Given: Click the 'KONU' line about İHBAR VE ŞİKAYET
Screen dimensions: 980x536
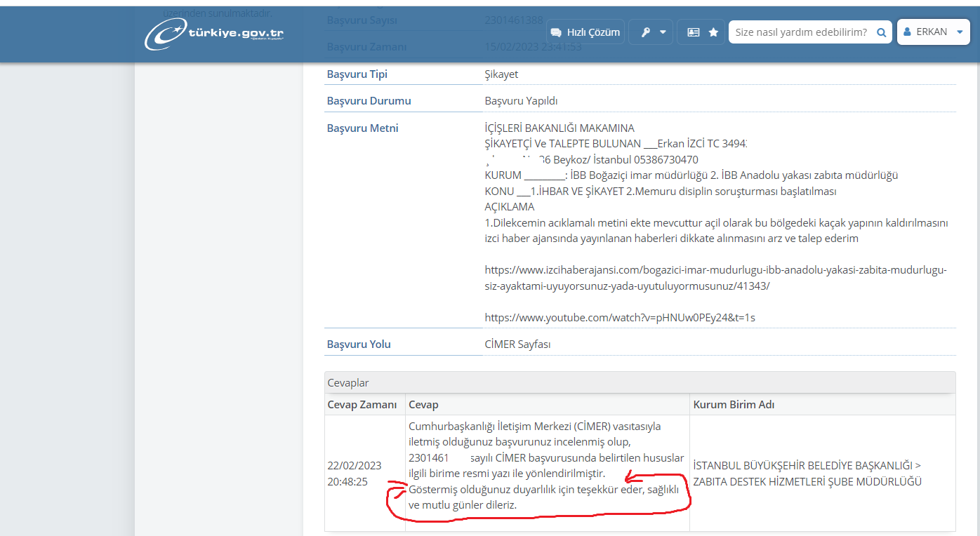Looking at the screenshot, I should [x=660, y=192].
